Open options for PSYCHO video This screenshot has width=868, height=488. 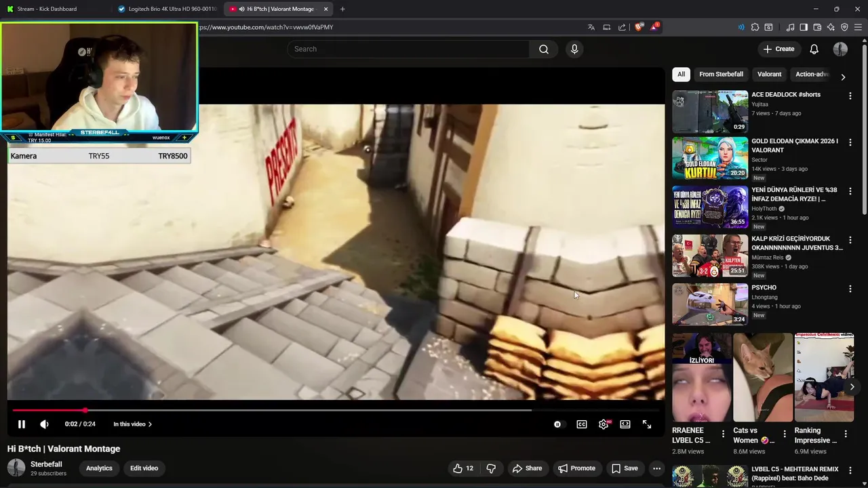[850, 289]
